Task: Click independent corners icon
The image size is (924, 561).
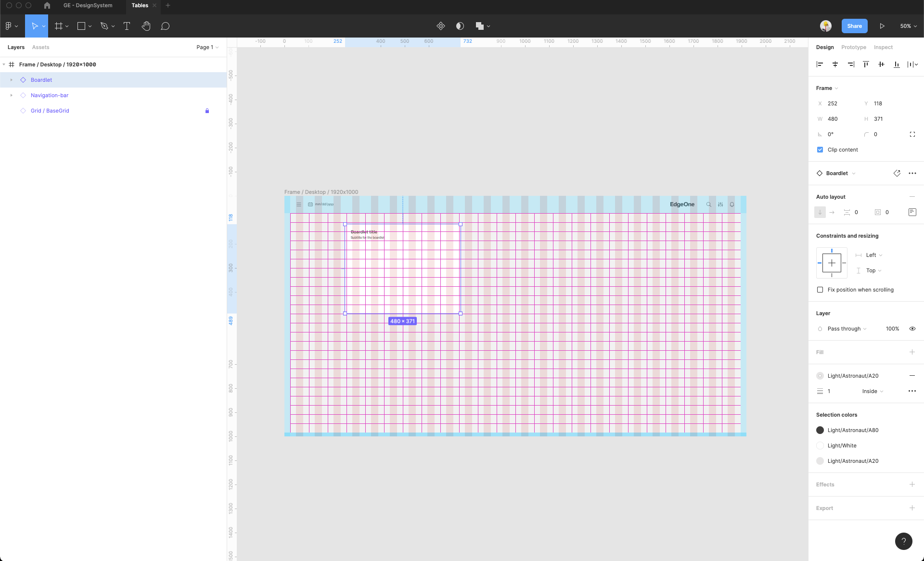Action: (x=912, y=134)
